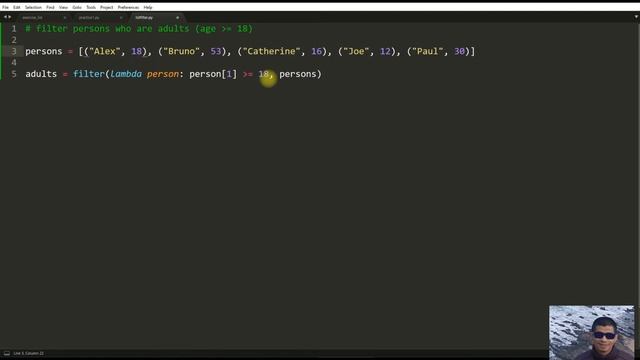Click the status bar panel switcher icon
640x360 pixels.
[7, 353]
